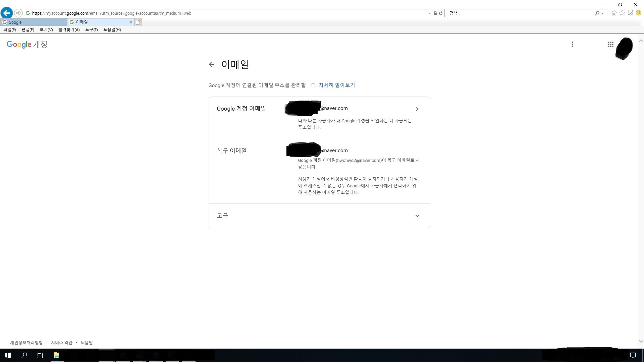Click the search magnifier icon in search box
This screenshot has height=362, width=644.
[597, 13]
